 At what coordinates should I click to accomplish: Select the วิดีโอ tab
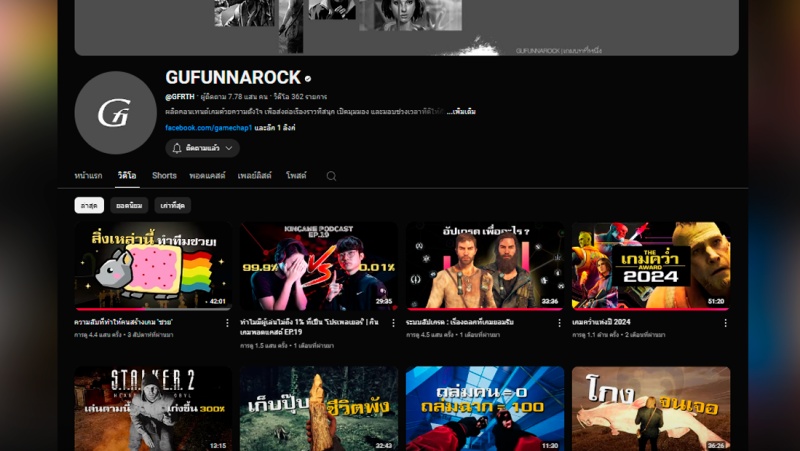[x=127, y=176]
